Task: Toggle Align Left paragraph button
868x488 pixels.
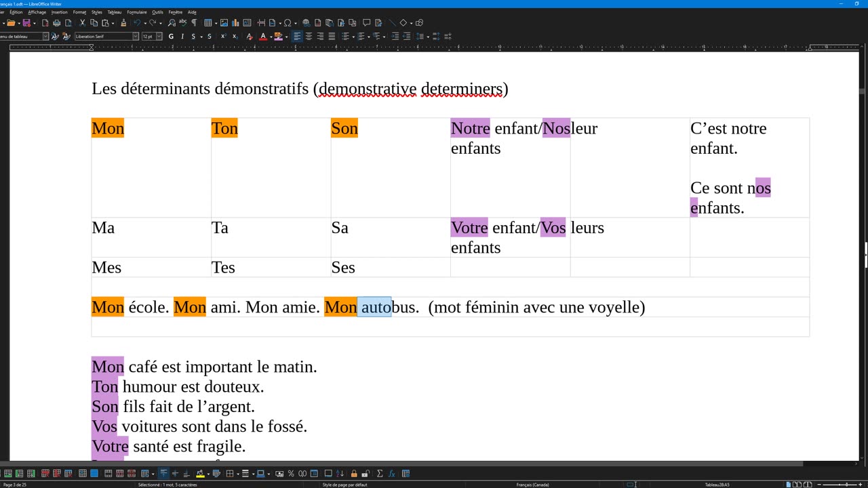Action: pyautogui.click(x=297, y=37)
